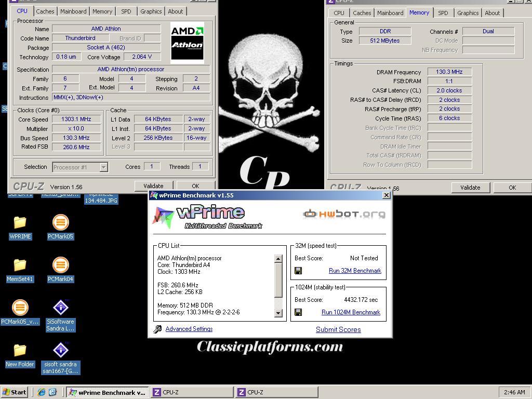This screenshot has height=399, width=532.
Task: Click OK in left CPU-Z window
Action: point(195,186)
